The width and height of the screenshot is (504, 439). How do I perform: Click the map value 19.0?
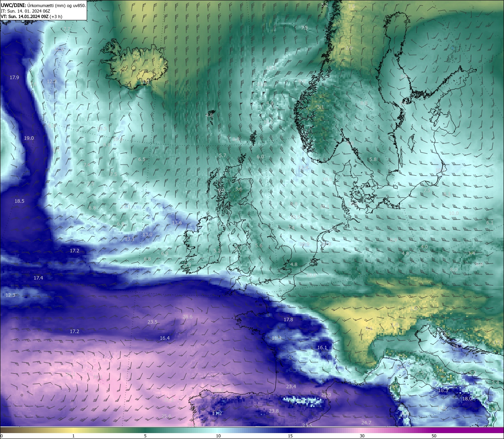(29, 138)
